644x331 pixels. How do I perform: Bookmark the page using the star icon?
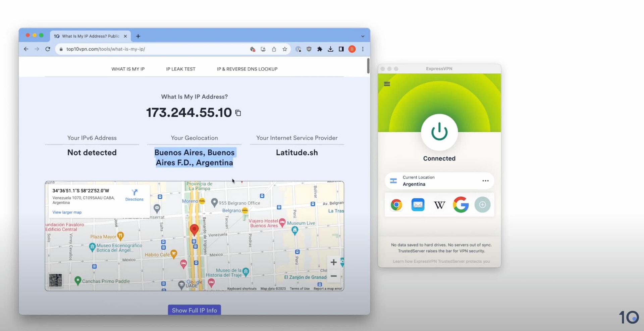click(285, 49)
